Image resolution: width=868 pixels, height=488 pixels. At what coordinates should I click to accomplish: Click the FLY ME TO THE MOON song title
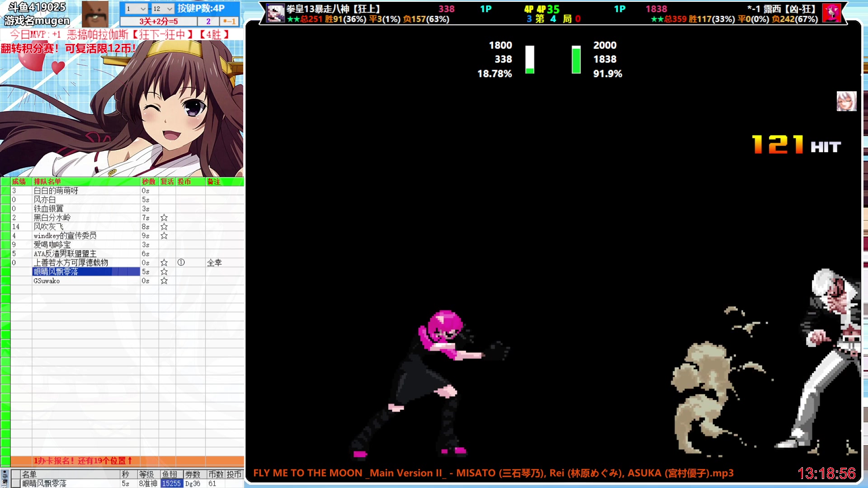point(493,473)
